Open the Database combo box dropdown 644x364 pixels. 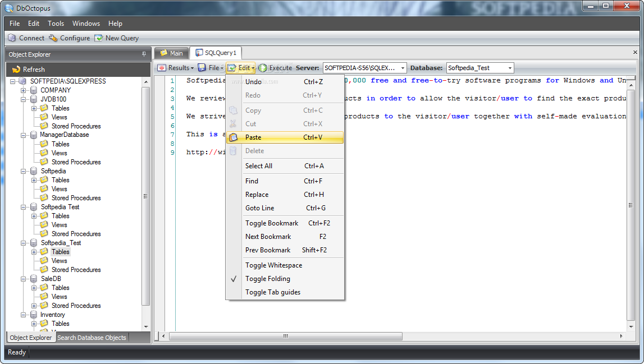click(510, 68)
